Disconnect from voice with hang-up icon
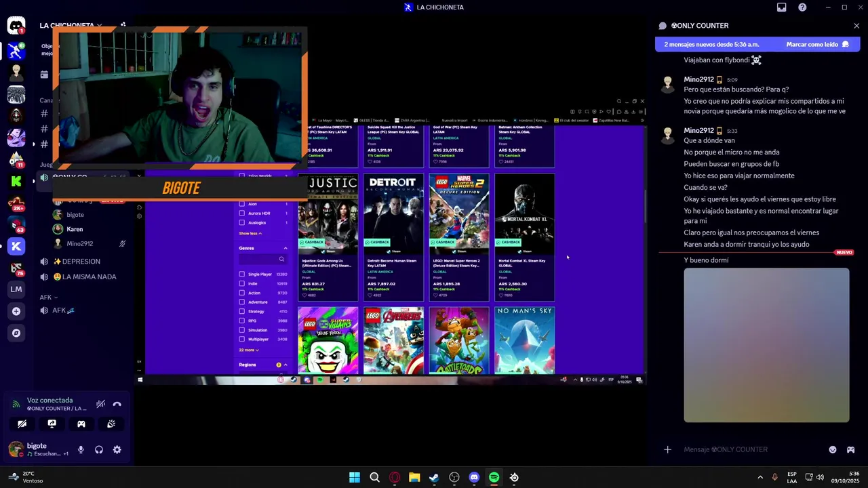The width and height of the screenshot is (868, 488). click(x=117, y=404)
